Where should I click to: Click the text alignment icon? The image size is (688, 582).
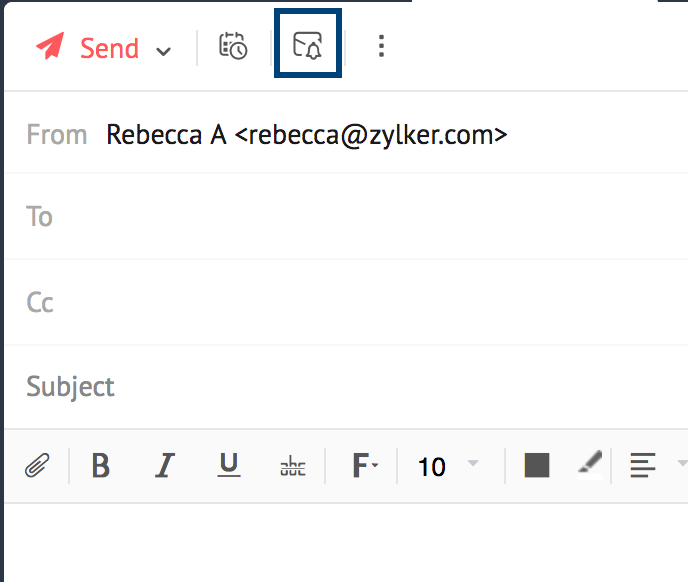(x=643, y=465)
